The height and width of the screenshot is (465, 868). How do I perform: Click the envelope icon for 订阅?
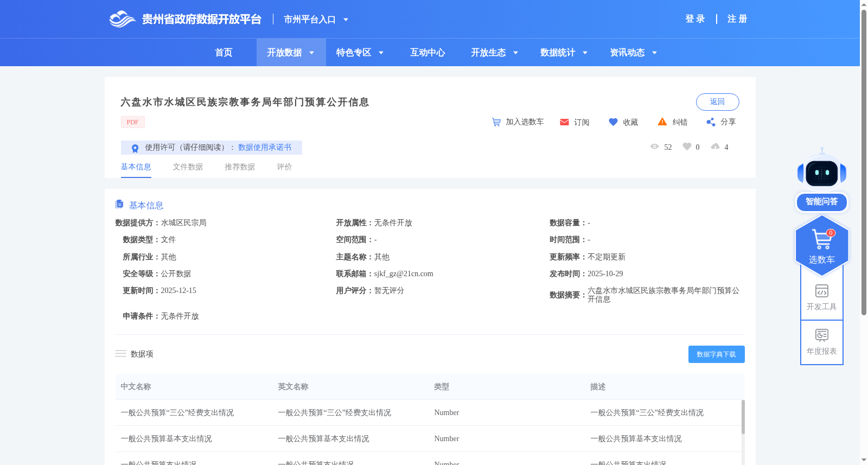point(564,122)
